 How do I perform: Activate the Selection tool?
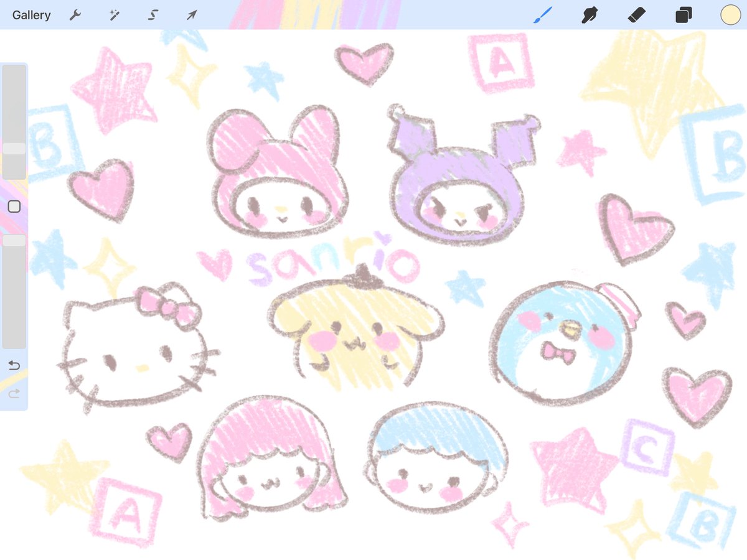coord(153,15)
